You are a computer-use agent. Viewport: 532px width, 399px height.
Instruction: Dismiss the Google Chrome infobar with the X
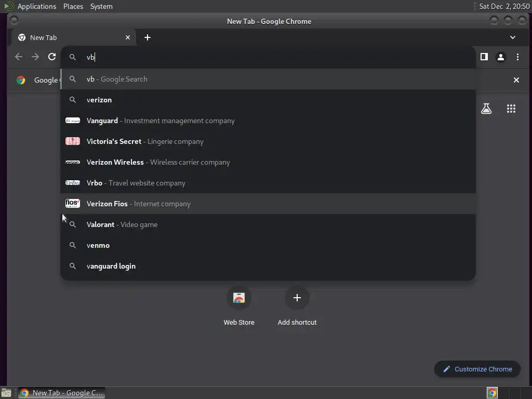click(x=516, y=80)
